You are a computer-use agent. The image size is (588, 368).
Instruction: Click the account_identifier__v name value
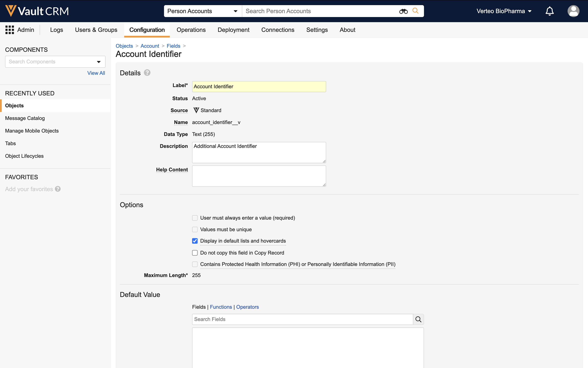216,122
